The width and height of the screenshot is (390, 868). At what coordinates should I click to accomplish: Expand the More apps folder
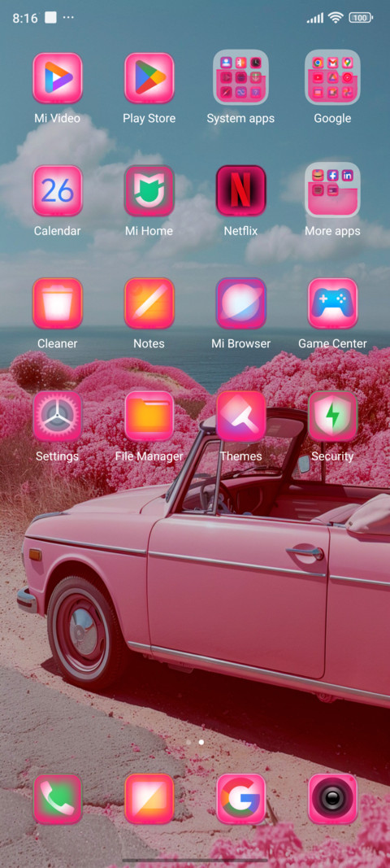pyautogui.click(x=332, y=190)
